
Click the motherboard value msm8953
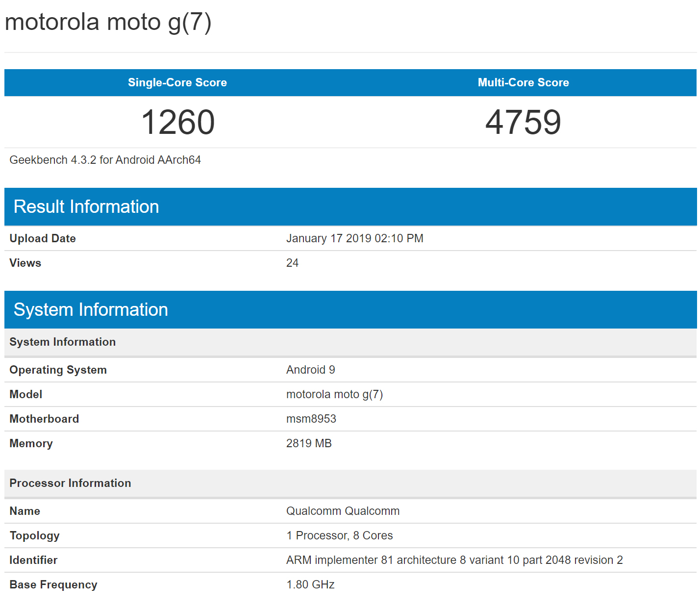coord(311,419)
